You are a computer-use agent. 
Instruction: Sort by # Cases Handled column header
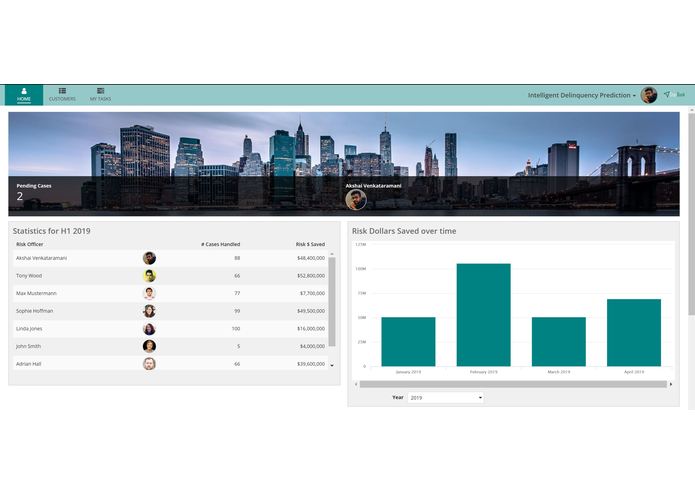click(220, 244)
